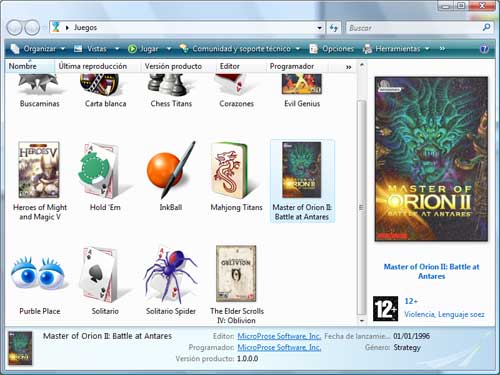The image size is (500, 375).
Task: Select the Solitario Spider game icon
Action: click(x=171, y=274)
